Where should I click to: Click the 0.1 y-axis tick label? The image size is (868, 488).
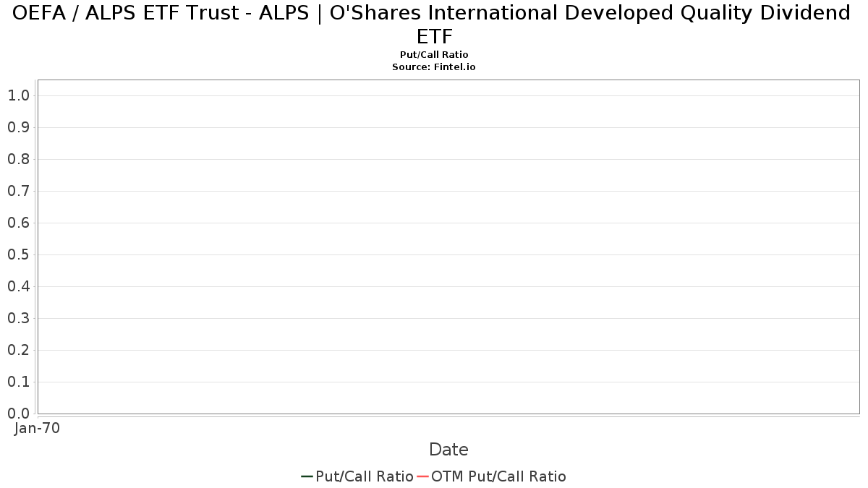(18, 382)
